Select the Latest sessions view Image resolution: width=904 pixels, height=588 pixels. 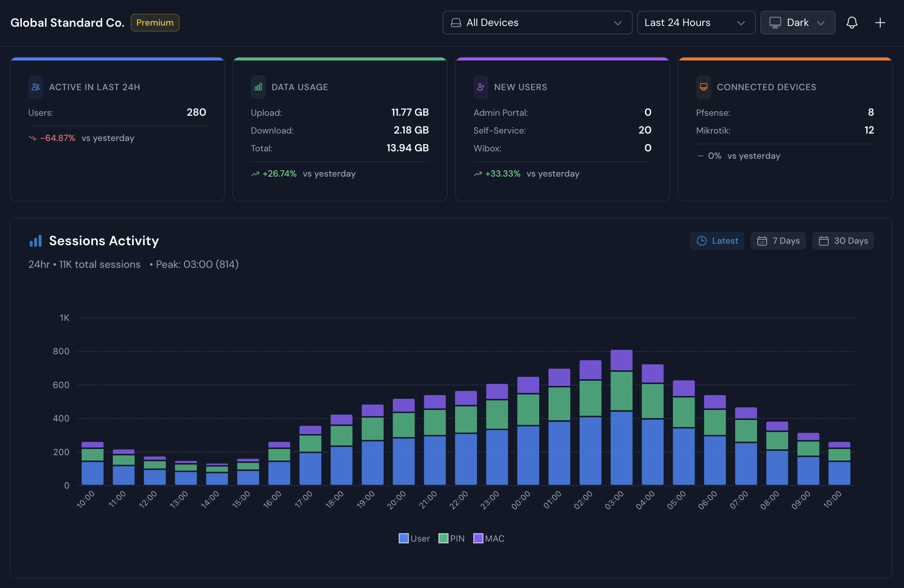click(716, 241)
